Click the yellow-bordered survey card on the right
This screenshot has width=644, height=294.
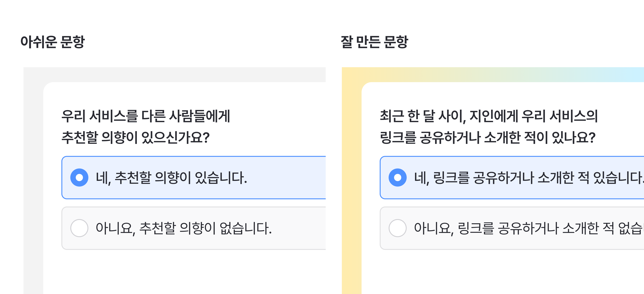(353, 175)
